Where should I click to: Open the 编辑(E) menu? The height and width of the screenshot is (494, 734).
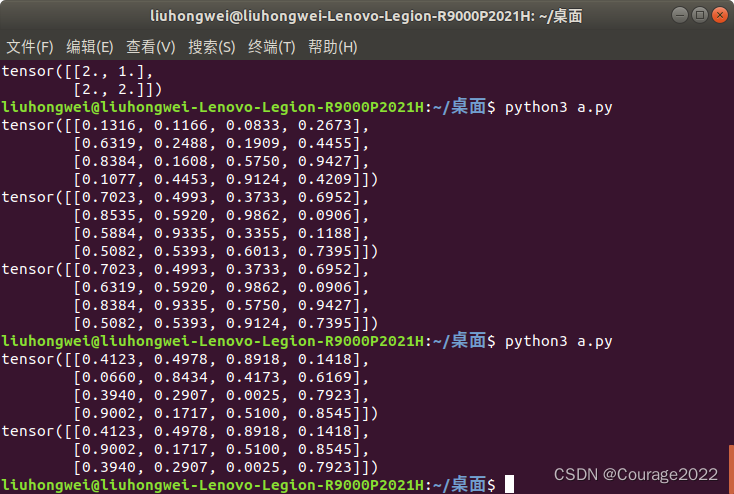click(90, 47)
